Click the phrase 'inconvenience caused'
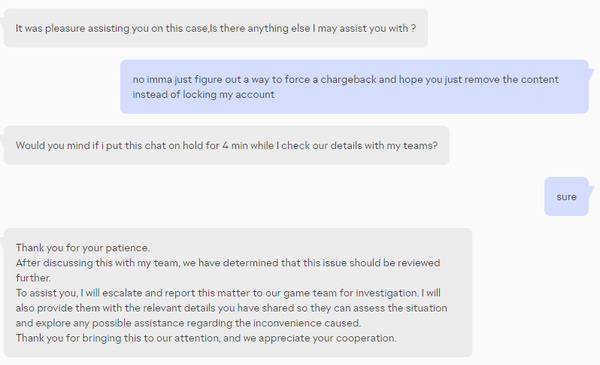This screenshot has height=365, width=600. [x=307, y=323]
